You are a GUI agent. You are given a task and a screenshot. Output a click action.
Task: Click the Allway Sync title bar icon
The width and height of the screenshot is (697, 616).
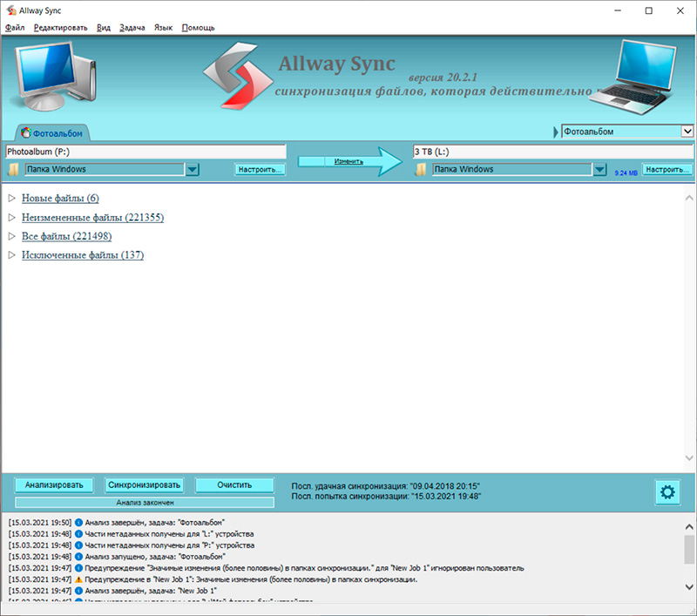pyautogui.click(x=10, y=10)
